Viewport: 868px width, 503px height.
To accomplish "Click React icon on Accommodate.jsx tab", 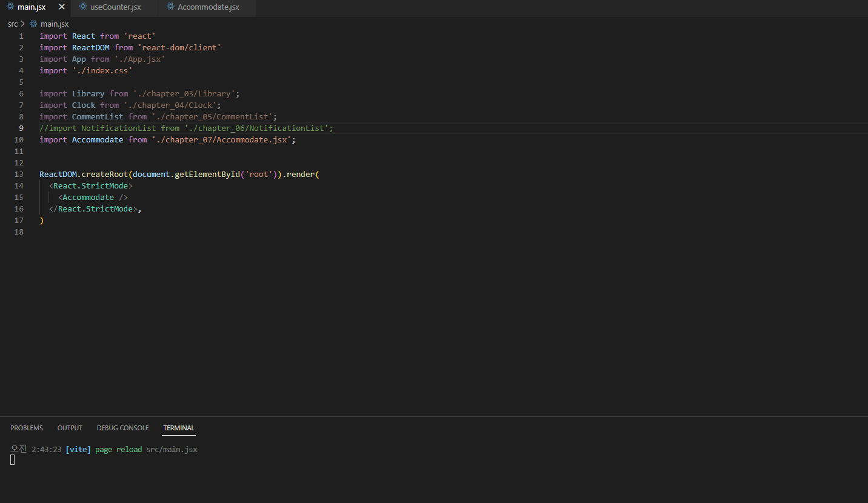I will (x=171, y=7).
